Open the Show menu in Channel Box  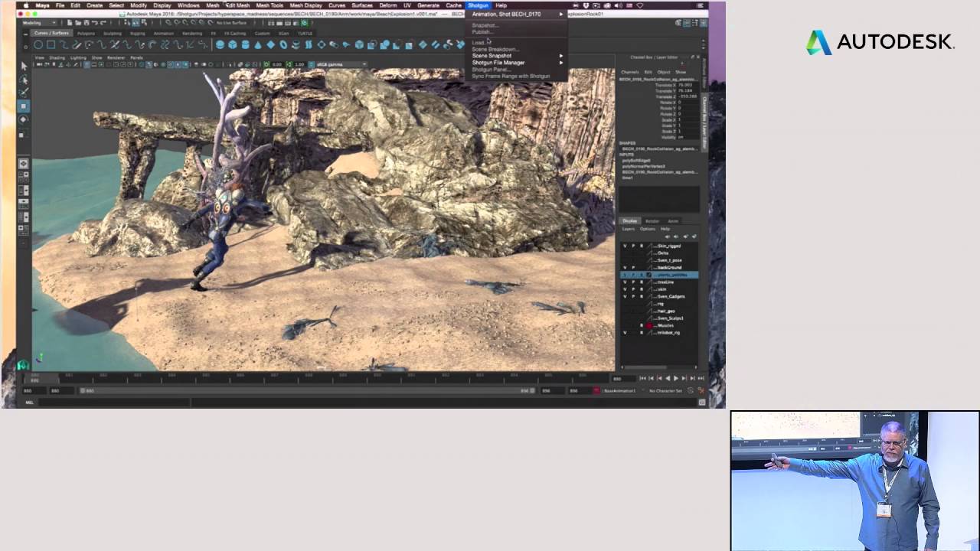tap(681, 72)
